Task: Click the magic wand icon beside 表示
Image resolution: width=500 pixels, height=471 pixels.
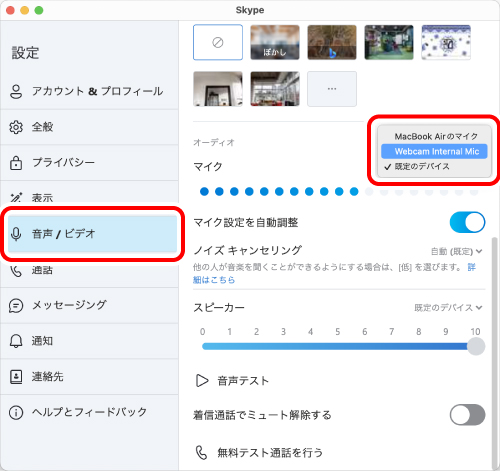Action: pyautogui.click(x=16, y=197)
